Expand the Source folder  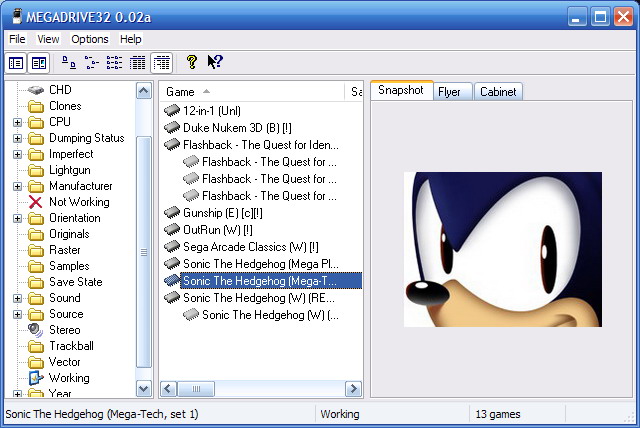(17, 314)
